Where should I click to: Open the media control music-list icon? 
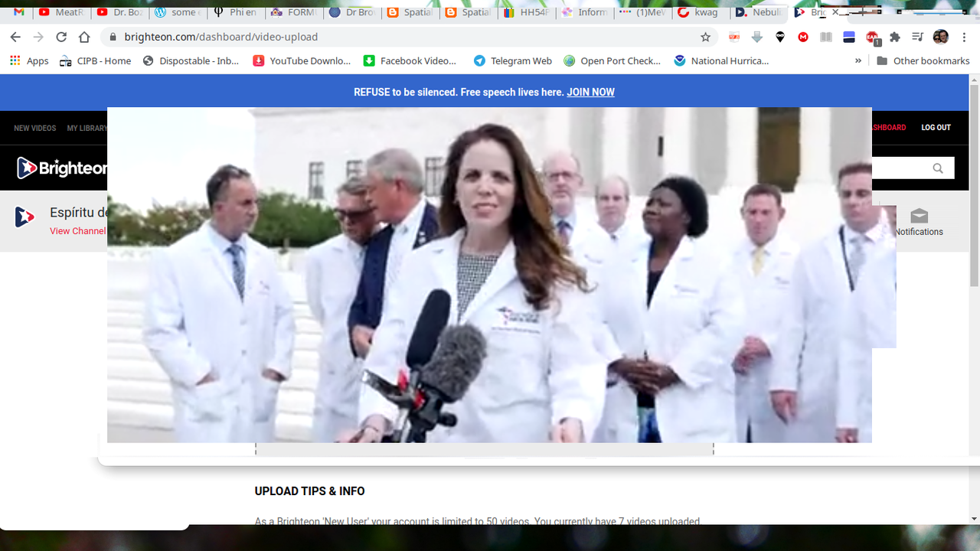click(x=918, y=37)
